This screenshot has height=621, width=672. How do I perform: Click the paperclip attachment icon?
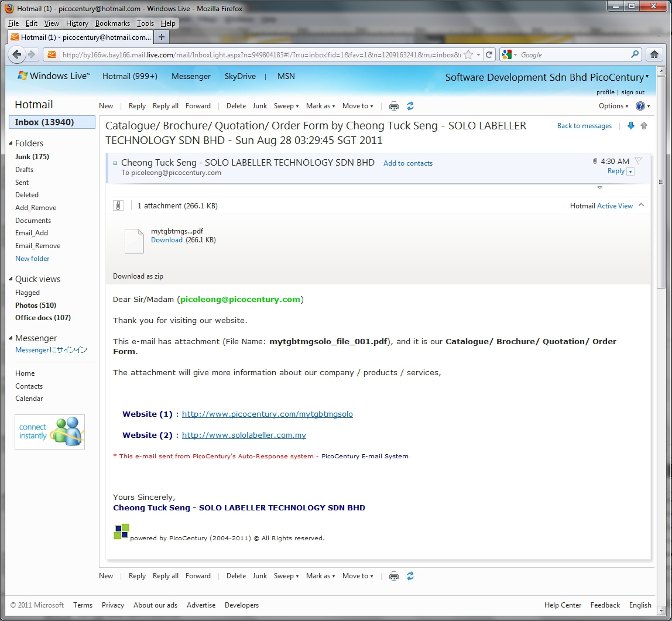(x=118, y=205)
